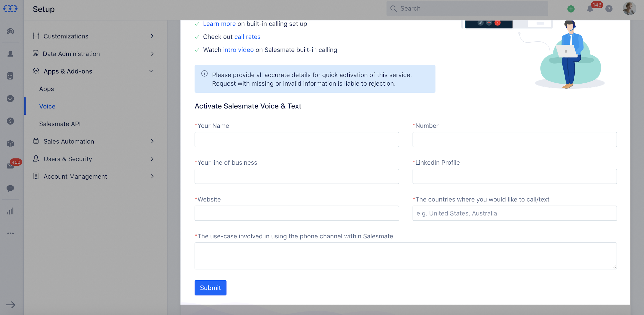Click the headset agent illustration
Viewport: 644px width, 315px height.
[x=570, y=54]
